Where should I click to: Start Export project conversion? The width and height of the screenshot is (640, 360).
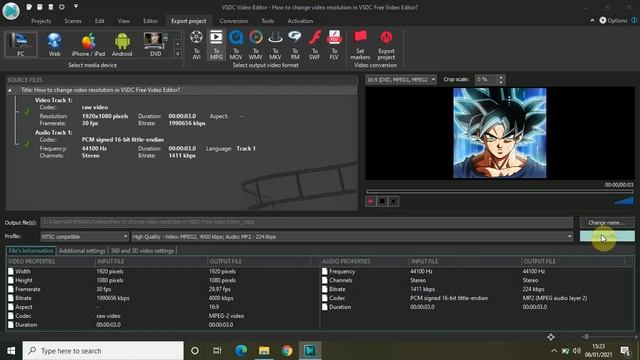pyautogui.click(x=386, y=45)
